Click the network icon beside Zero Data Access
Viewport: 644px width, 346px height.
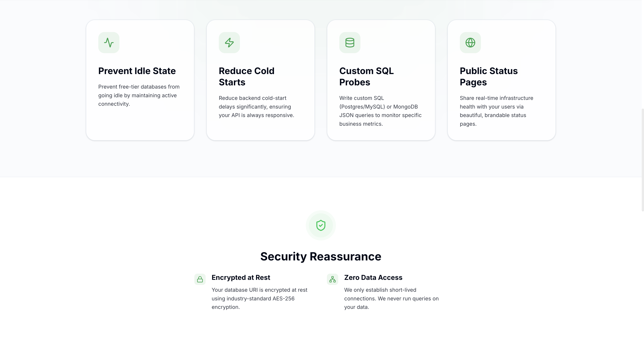click(333, 279)
